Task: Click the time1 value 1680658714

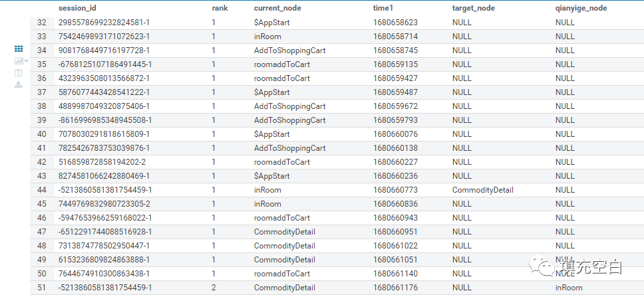Action: [x=396, y=37]
